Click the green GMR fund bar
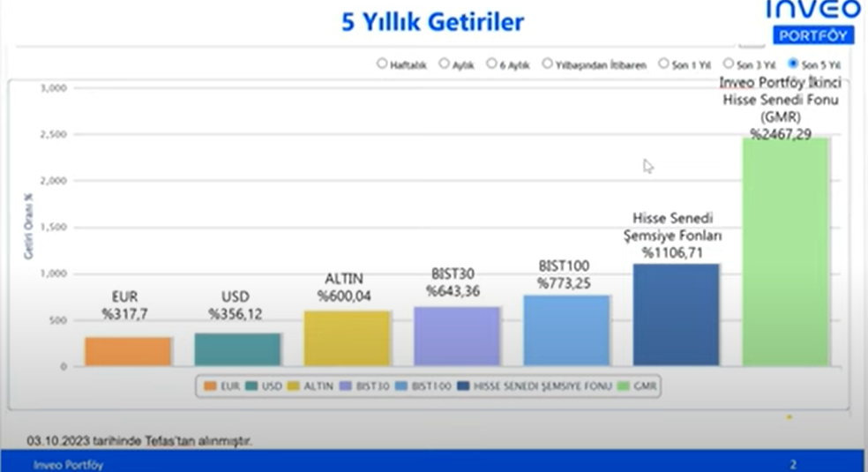 tap(785, 251)
